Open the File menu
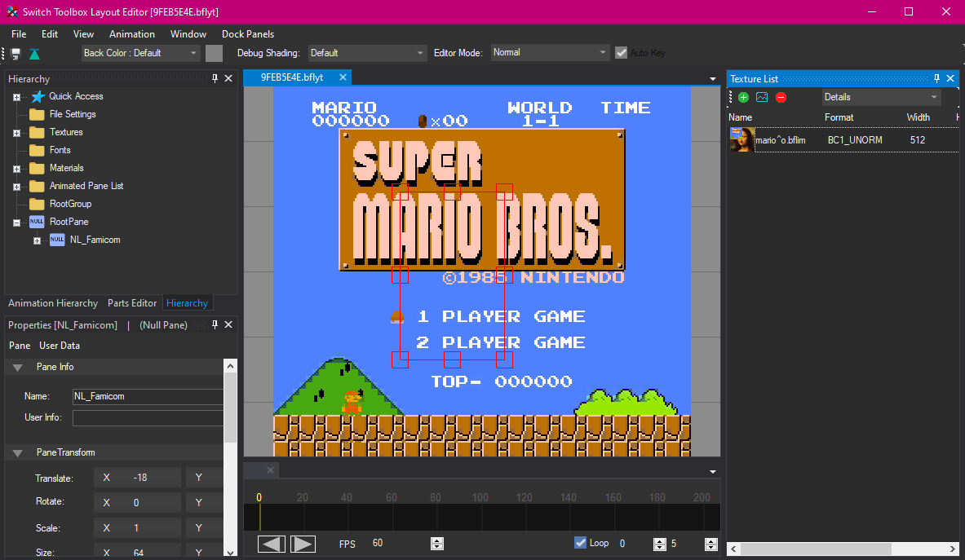This screenshot has height=560, width=965. (x=19, y=33)
